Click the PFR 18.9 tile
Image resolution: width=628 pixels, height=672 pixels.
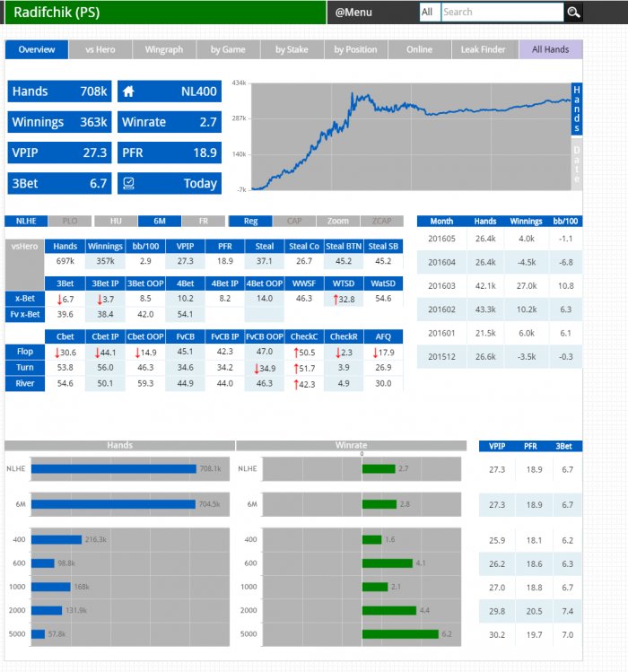click(170, 153)
